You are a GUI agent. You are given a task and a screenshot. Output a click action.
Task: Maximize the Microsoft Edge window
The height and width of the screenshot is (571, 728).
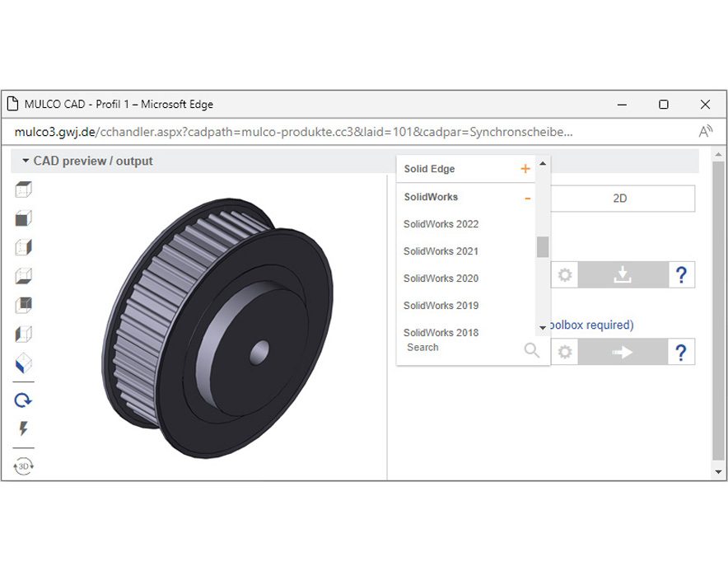point(664,105)
